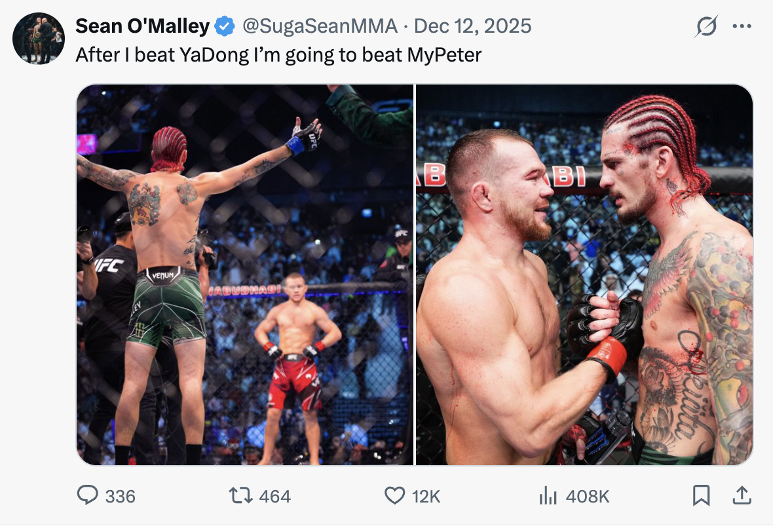
Task: Open the view analytics bar chart icon
Action: (x=548, y=497)
